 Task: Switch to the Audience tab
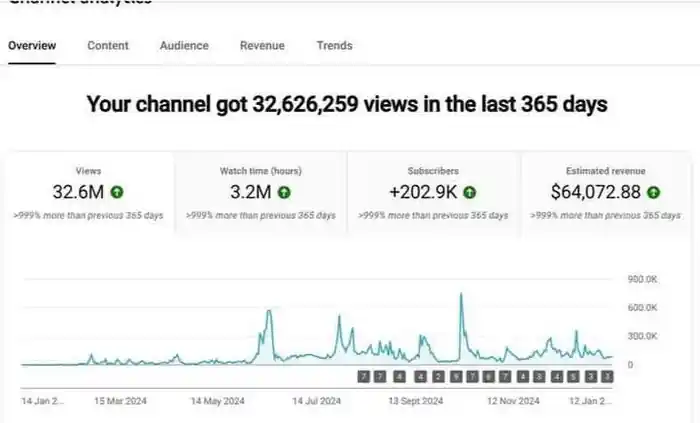pyautogui.click(x=184, y=46)
